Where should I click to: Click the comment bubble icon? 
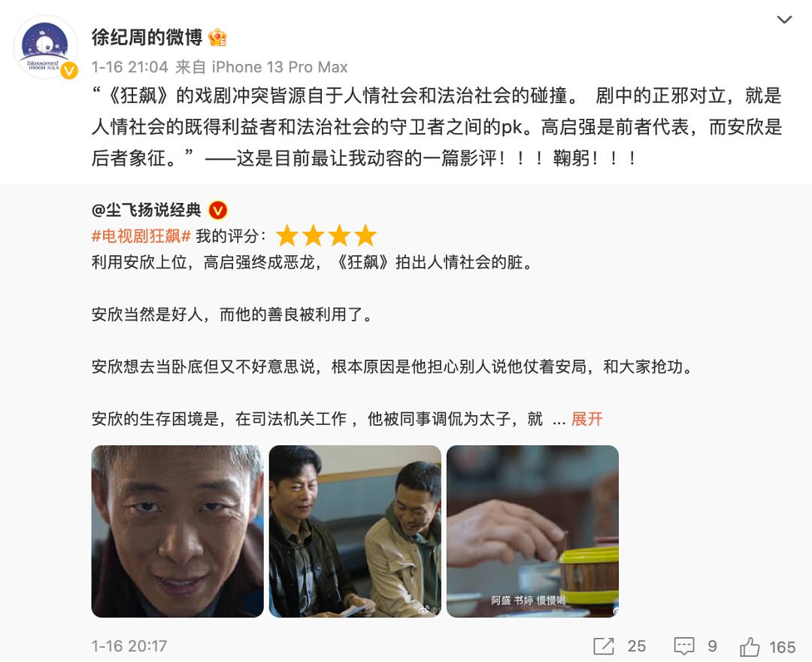click(x=683, y=646)
